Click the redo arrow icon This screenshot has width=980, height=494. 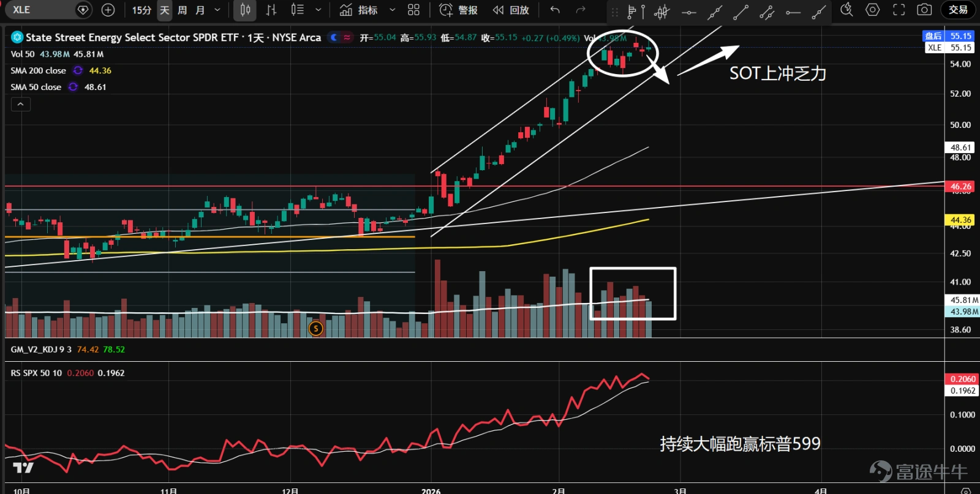581,10
